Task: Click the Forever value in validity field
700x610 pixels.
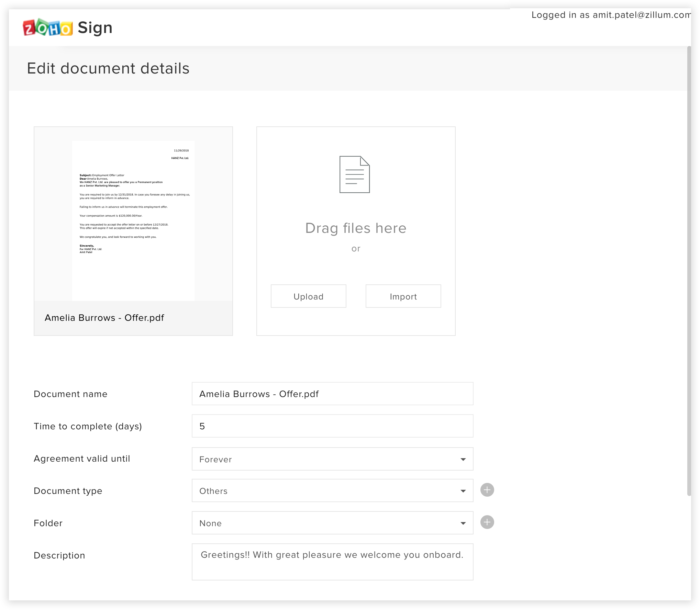Action: click(216, 459)
